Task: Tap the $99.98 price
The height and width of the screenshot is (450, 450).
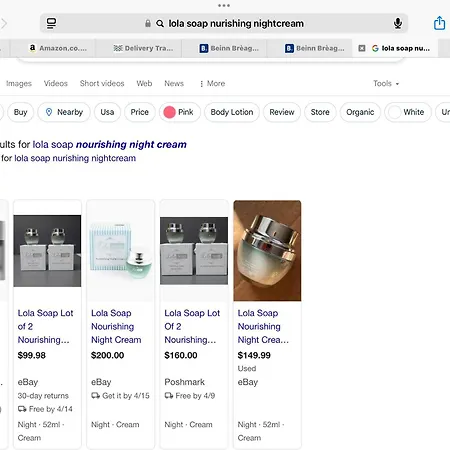Action: point(32,355)
